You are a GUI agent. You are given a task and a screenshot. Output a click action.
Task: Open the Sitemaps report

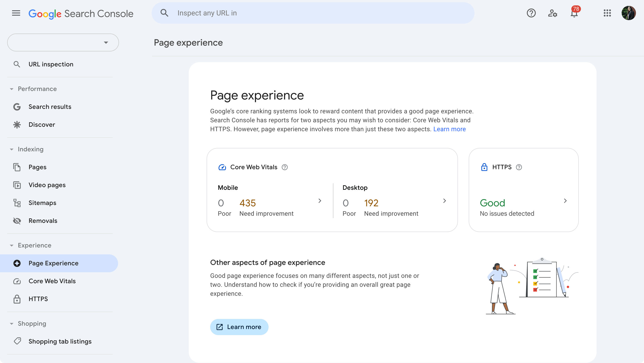(42, 203)
